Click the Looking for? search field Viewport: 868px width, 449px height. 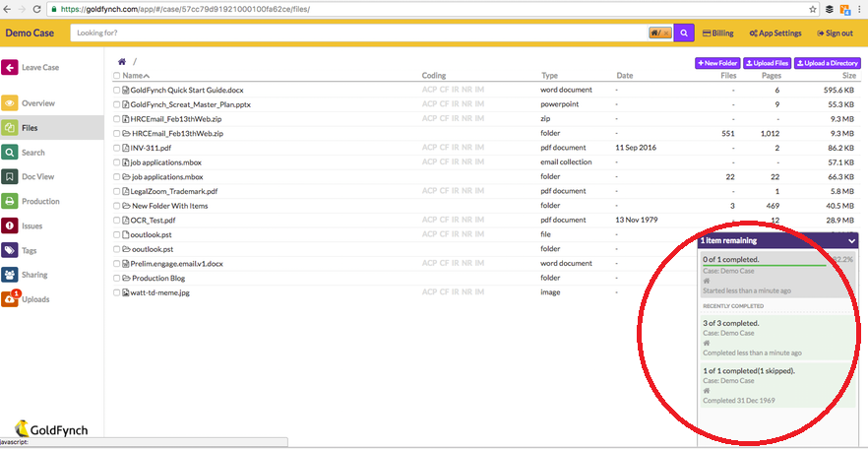coord(358,33)
